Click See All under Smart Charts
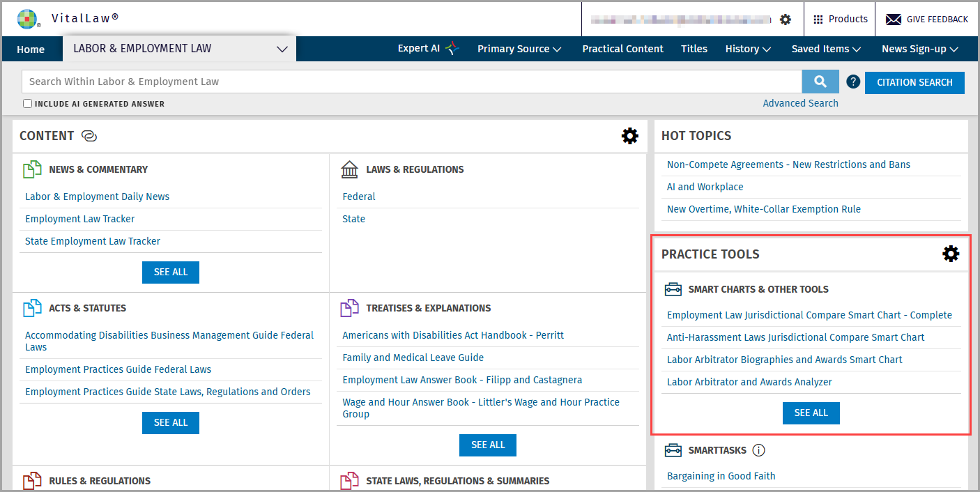Screen dimensions: 980x492 [811, 413]
